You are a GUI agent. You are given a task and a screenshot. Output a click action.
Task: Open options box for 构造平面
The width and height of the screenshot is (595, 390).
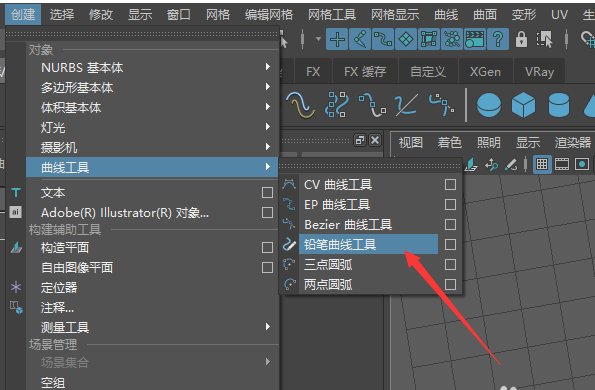click(x=267, y=248)
